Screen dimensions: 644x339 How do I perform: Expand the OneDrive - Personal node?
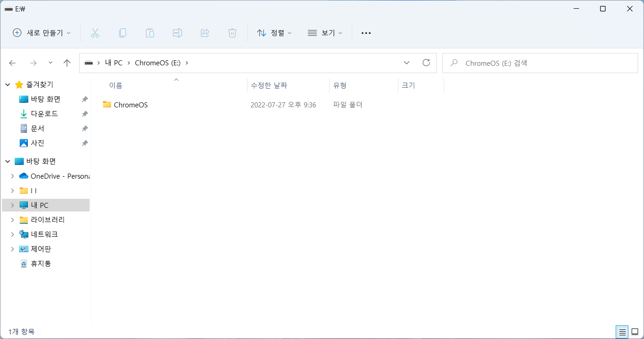(x=12, y=176)
